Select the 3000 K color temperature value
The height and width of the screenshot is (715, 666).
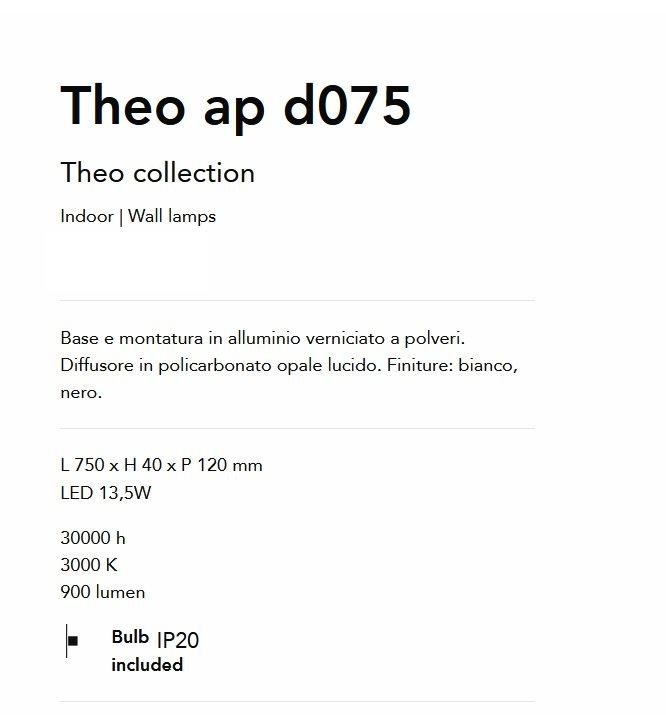(89, 565)
